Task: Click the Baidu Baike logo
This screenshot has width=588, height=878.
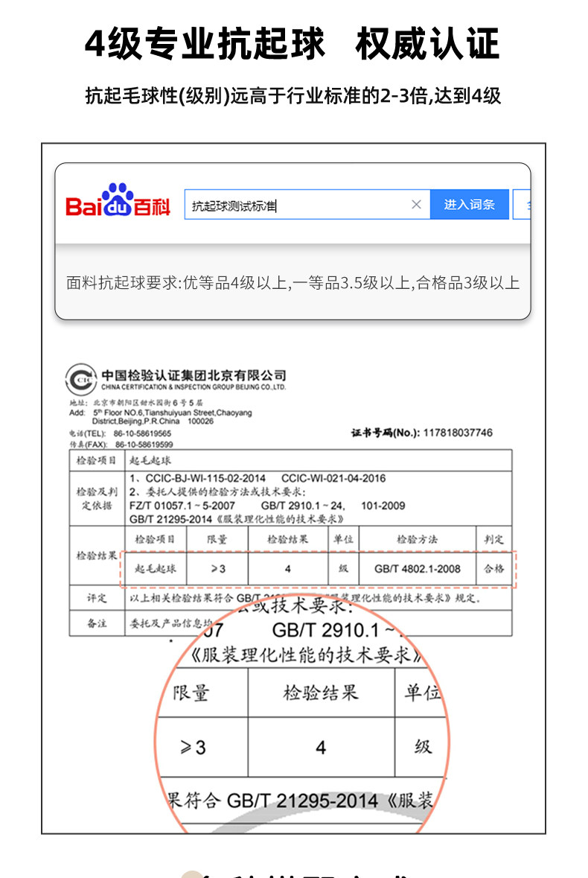Action: pos(118,200)
